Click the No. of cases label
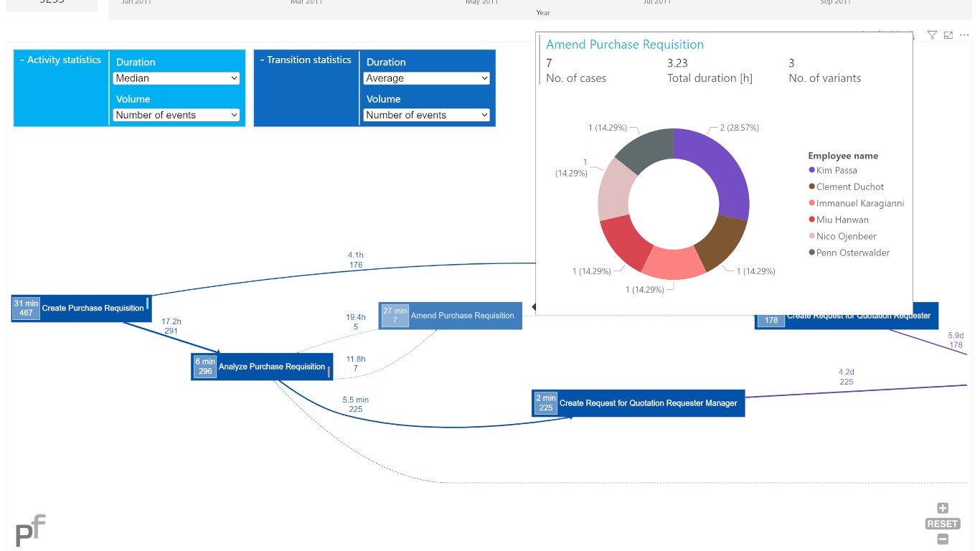This screenshot has height=551, width=980. (576, 78)
